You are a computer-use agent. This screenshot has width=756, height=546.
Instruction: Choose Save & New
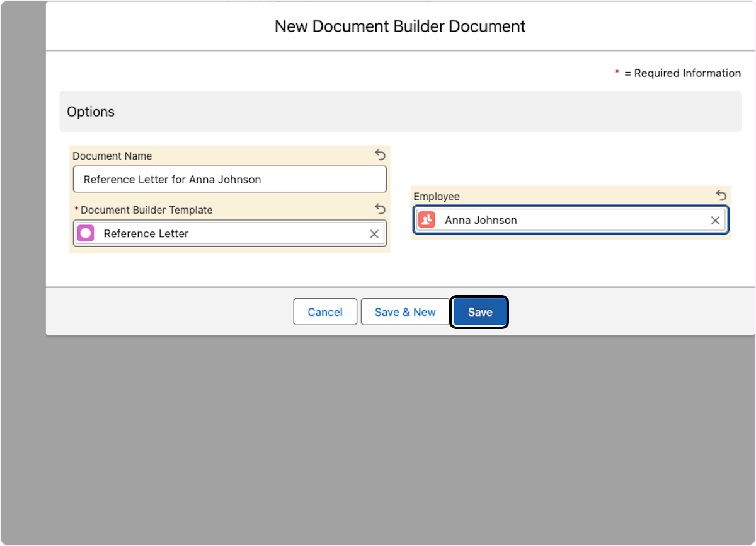(404, 312)
